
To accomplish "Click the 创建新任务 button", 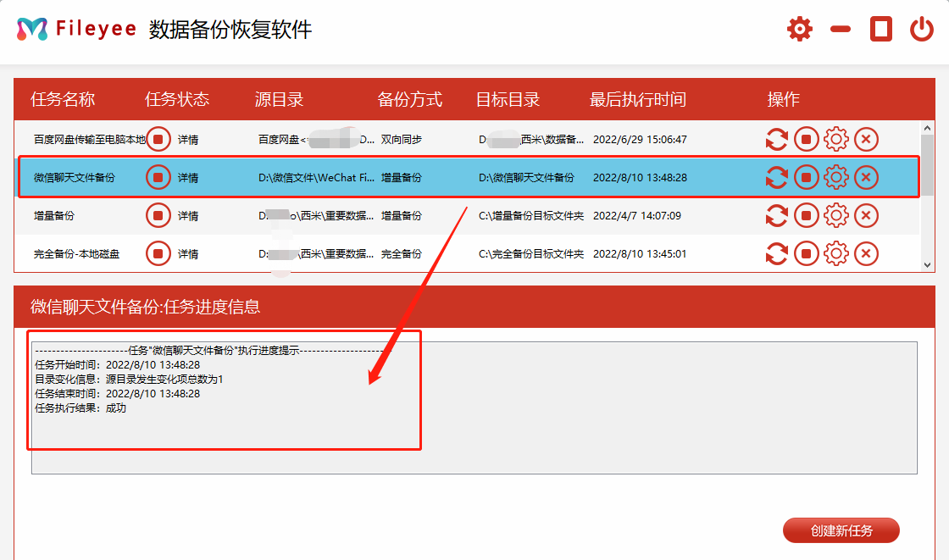I will 843,530.
